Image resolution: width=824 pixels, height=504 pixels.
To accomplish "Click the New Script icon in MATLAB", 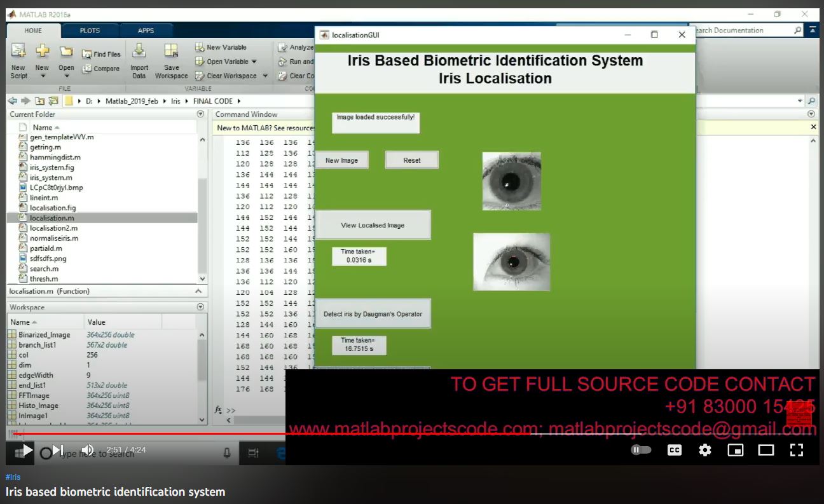I will click(18, 51).
